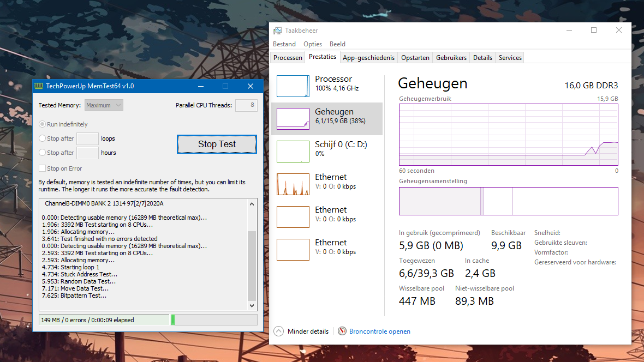Select the third Ethernet graph thumbnail
This screenshot has height=362, width=644.
(293, 250)
